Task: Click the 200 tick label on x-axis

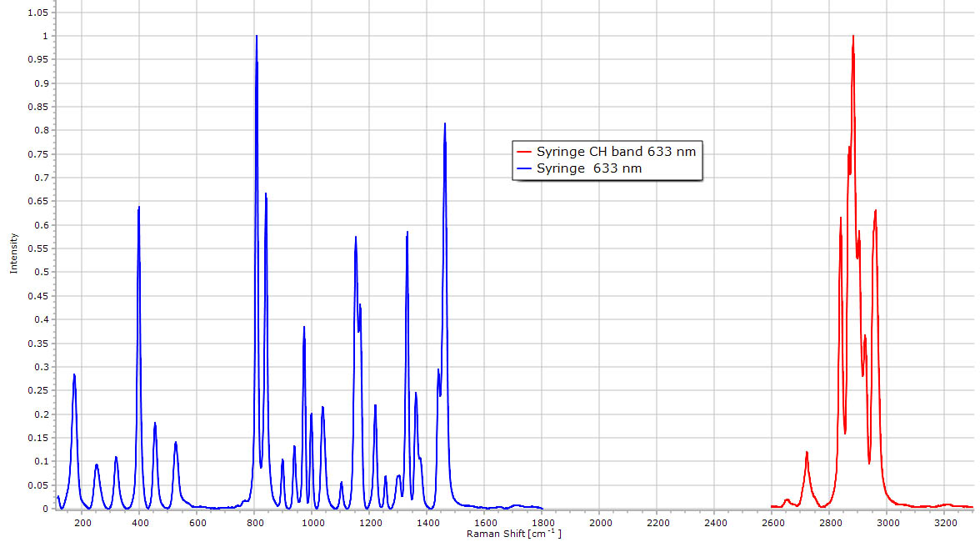Action: (x=82, y=523)
